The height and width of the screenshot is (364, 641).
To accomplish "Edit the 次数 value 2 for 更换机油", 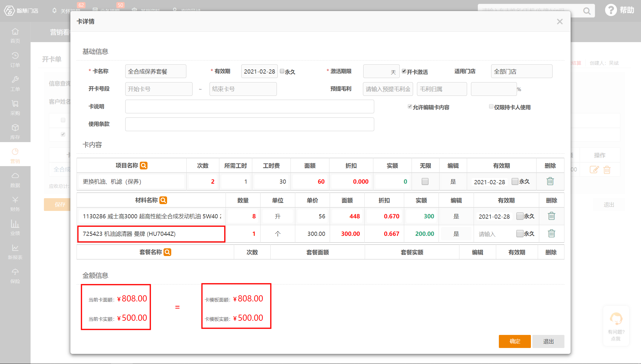I will coord(202,182).
